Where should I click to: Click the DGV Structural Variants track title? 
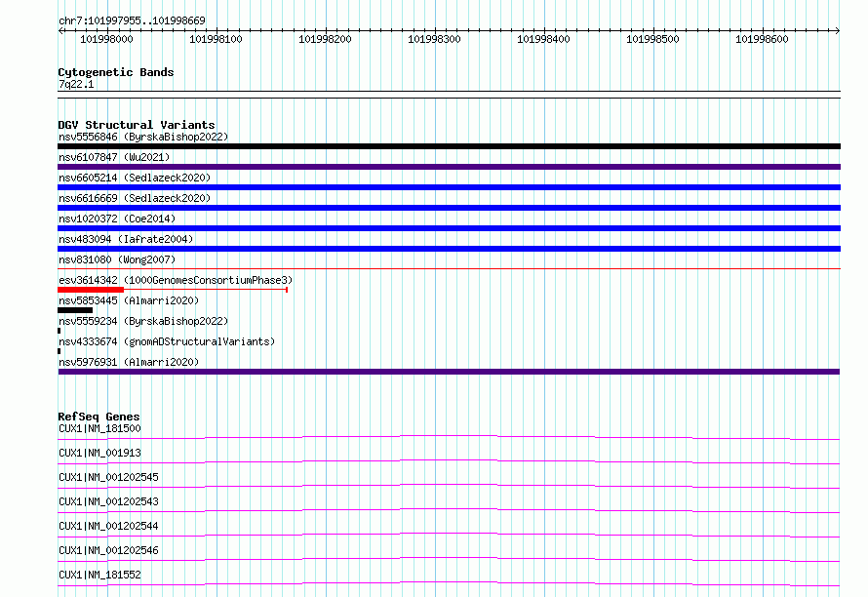click(x=137, y=125)
